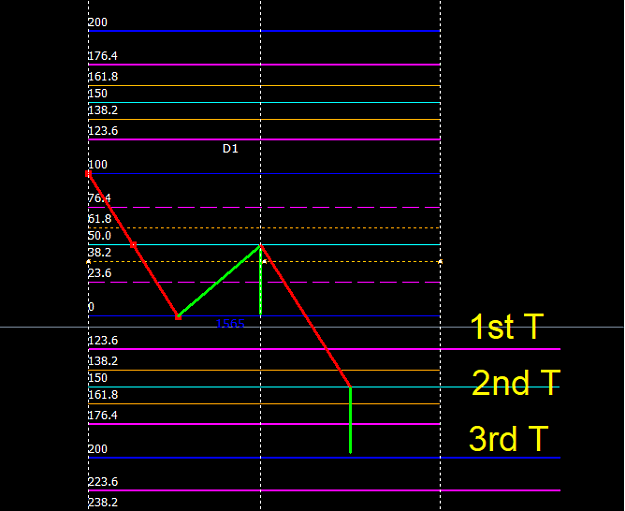Click the '138.2' label below the 0 level
The height and width of the screenshot is (511, 625).
[103, 361]
